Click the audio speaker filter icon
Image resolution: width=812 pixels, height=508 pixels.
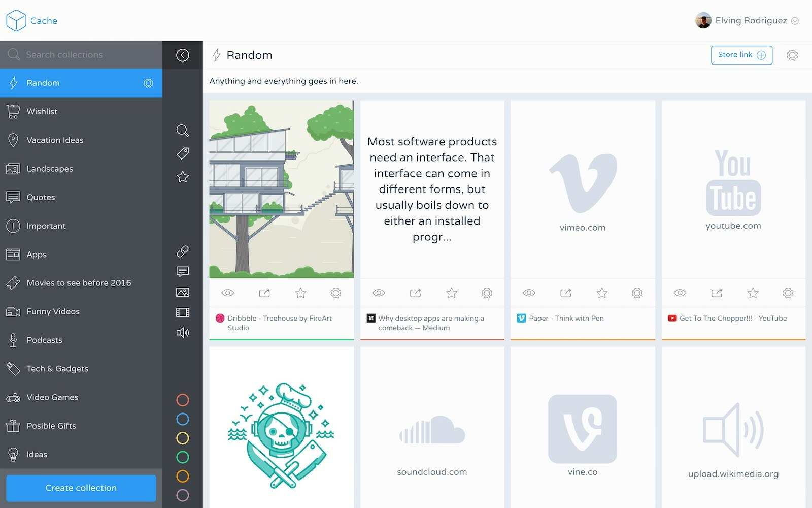pos(183,333)
